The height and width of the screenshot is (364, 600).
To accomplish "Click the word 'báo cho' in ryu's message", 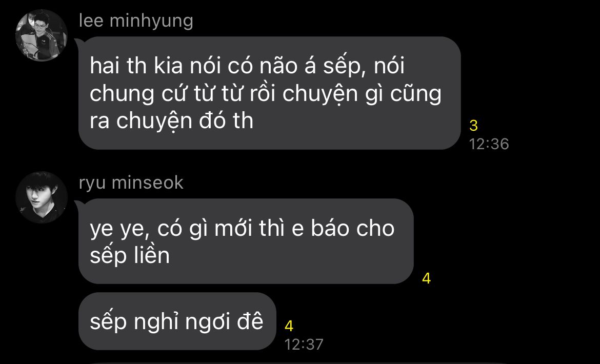I will tap(352, 228).
